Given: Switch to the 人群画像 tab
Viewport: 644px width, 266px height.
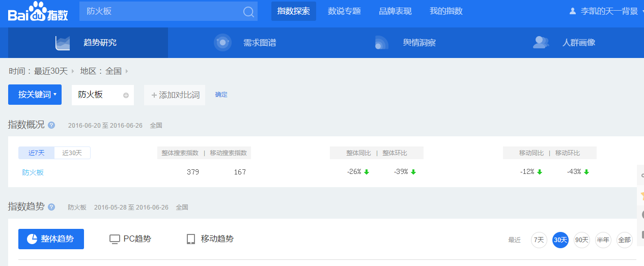Looking at the screenshot, I should [566, 43].
